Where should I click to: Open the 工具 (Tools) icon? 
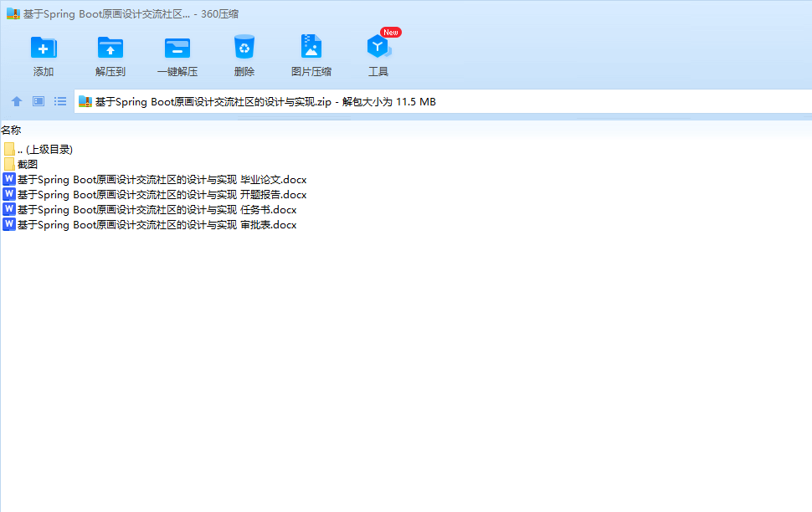[x=378, y=47]
